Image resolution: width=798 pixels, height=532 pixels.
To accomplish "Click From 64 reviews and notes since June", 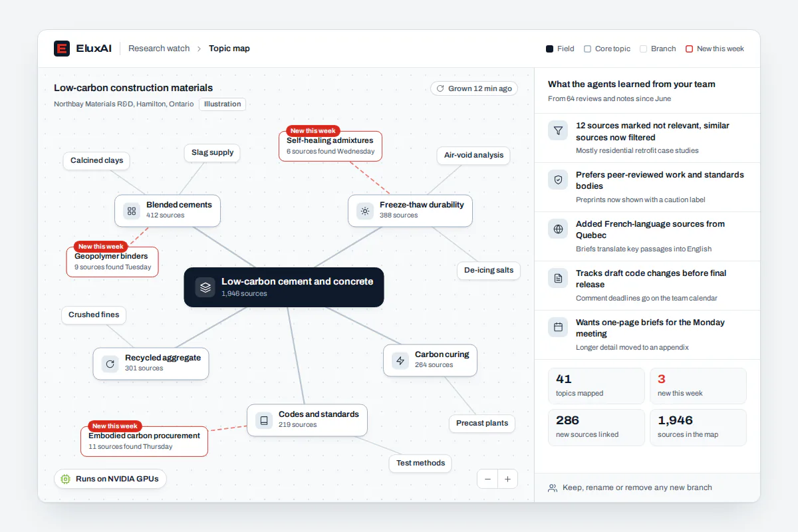I will (x=609, y=98).
